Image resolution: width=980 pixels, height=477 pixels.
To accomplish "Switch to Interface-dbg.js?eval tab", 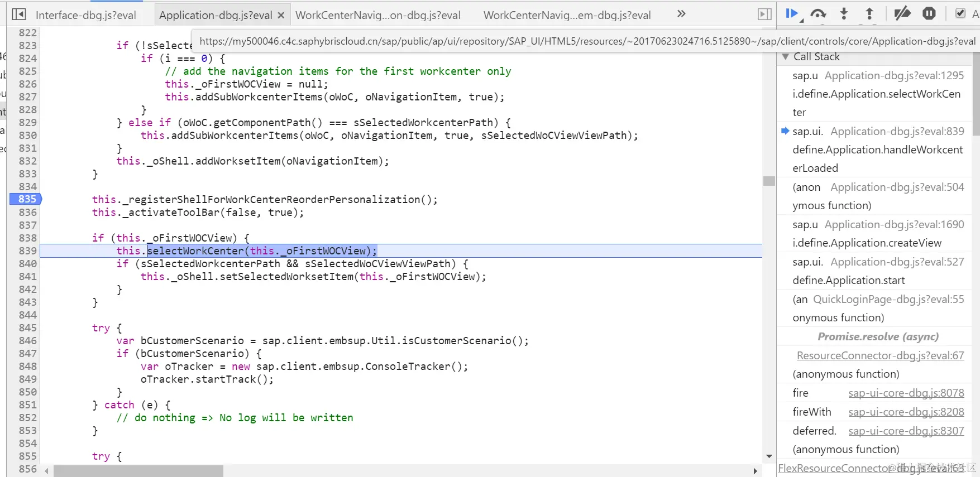I will click(x=85, y=15).
